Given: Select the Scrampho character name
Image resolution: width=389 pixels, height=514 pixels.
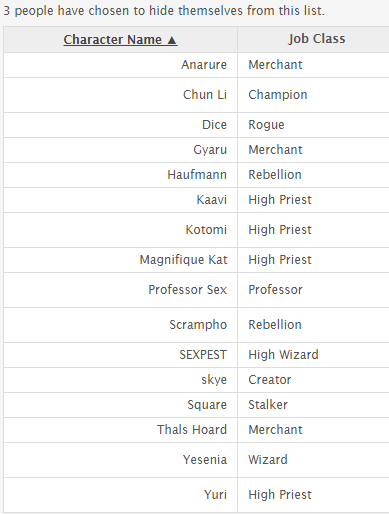Looking at the screenshot, I should [x=198, y=325].
